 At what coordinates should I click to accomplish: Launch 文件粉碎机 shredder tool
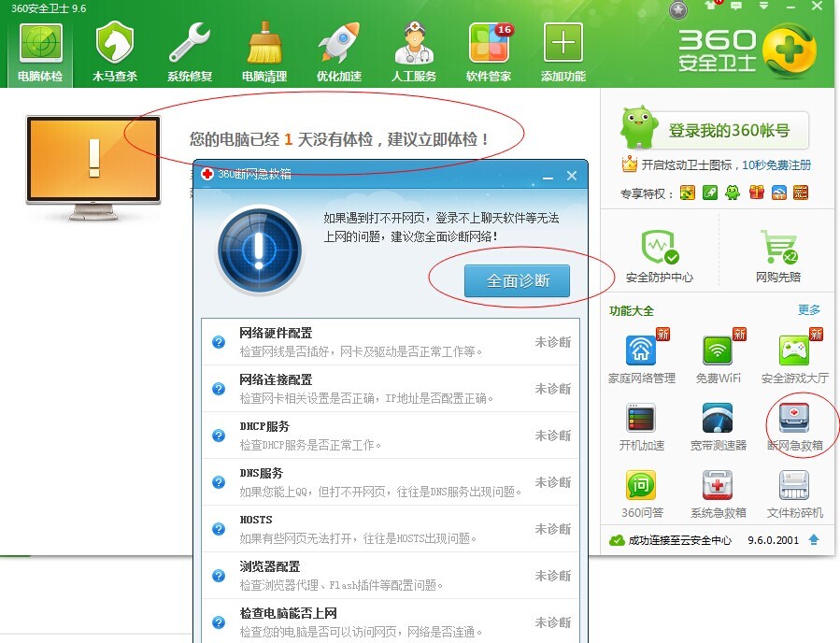(794, 493)
